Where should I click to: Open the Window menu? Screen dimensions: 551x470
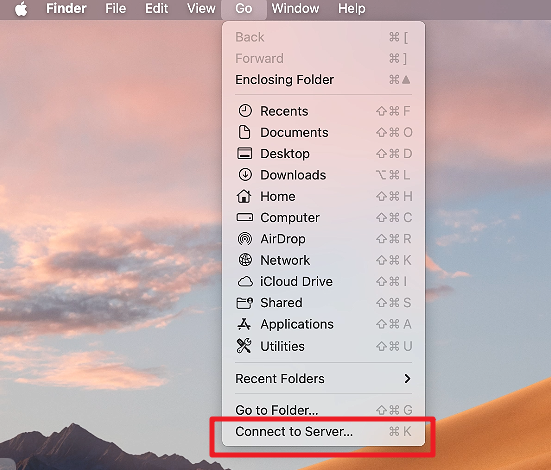[x=295, y=8]
